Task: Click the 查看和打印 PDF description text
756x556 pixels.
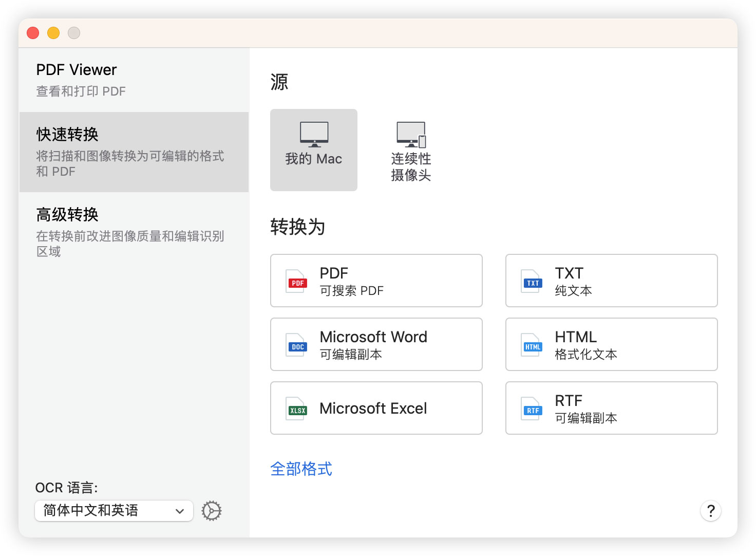Action: (x=81, y=91)
